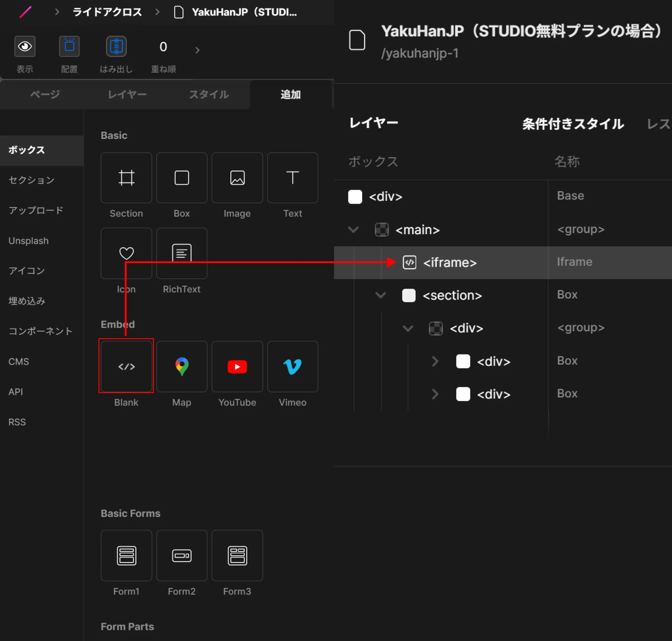Insert a Blank embed code element
672x641 pixels.
pyautogui.click(x=126, y=366)
